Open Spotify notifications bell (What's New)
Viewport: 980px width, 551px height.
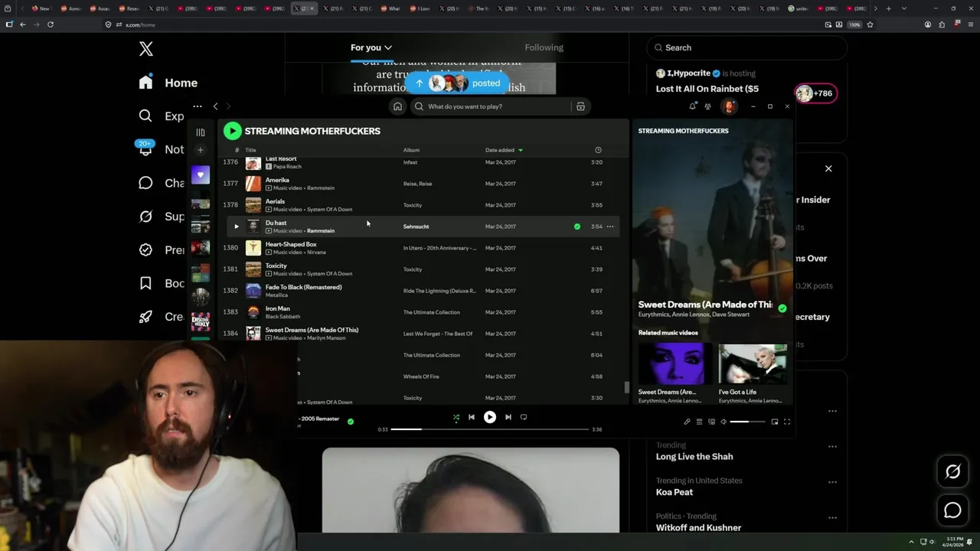693,106
